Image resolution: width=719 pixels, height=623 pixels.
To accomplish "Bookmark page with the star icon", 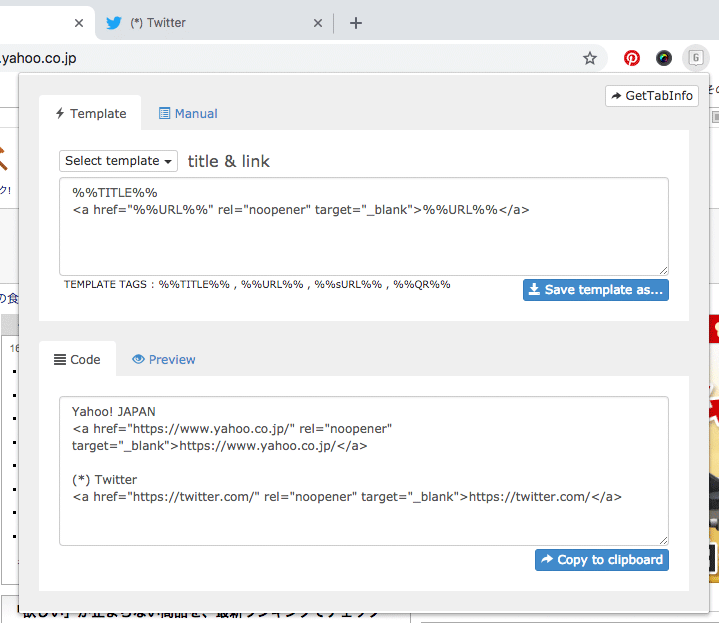I will [x=590, y=58].
